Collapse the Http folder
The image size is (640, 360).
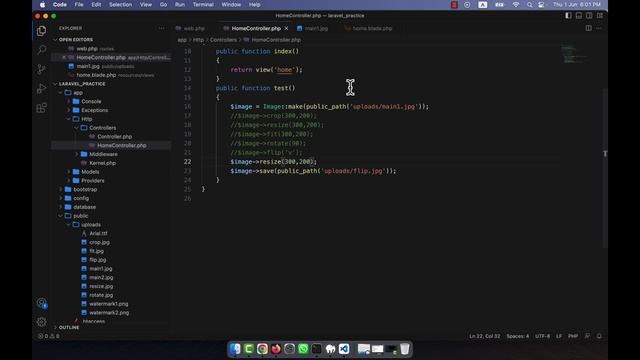87,119
